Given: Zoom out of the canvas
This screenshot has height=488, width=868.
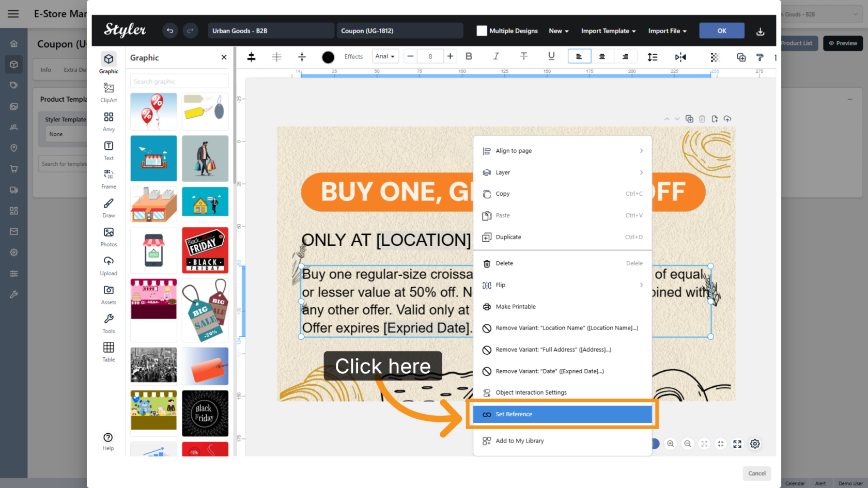Looking at the screenshot, I should 688,444.
